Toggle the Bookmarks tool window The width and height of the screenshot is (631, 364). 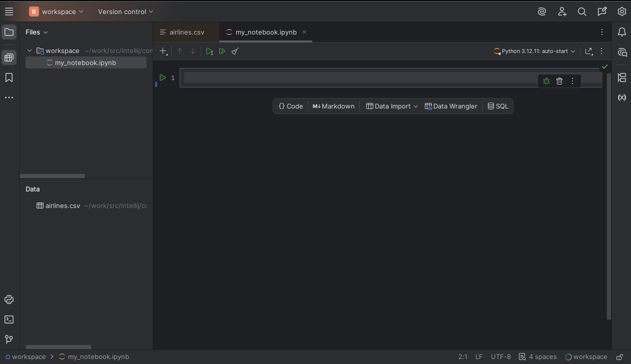pyautogui.click(x=9, y=77)
